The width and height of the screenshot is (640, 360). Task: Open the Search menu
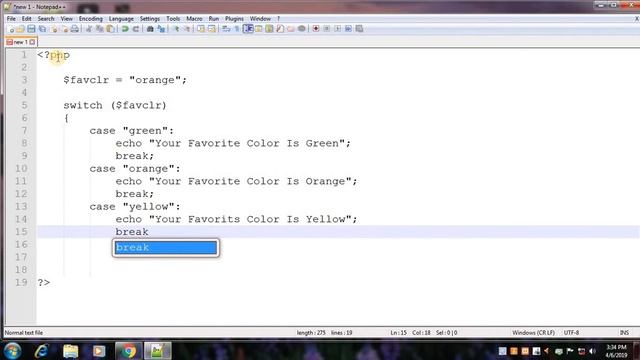click(46, 19)
